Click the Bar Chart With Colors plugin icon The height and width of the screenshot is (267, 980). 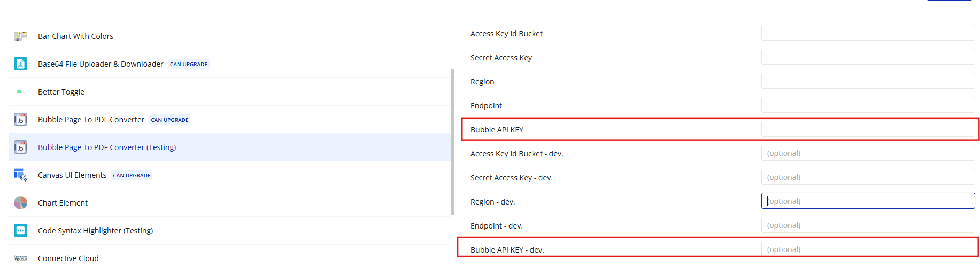20,36
